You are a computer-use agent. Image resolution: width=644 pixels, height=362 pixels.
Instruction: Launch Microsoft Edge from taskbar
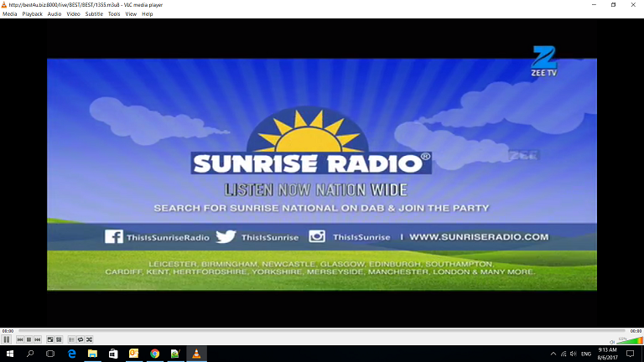[72, 354]
